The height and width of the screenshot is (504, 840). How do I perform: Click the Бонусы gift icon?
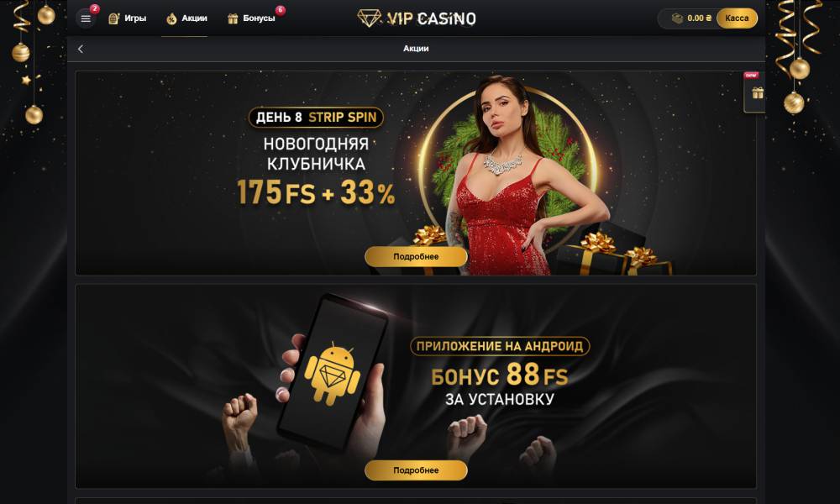233,18
